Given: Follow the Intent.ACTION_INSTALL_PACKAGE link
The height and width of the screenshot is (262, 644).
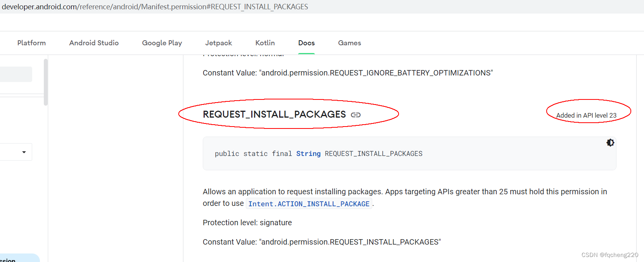Looking at the screenshot, I should pos(309,204).
